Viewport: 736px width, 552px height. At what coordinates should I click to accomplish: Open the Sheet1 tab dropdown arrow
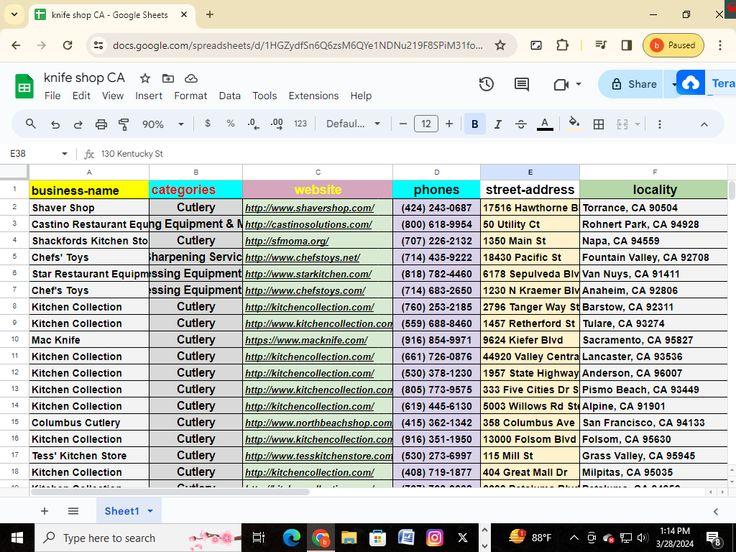pyautogui.click(x=150, y=511)
